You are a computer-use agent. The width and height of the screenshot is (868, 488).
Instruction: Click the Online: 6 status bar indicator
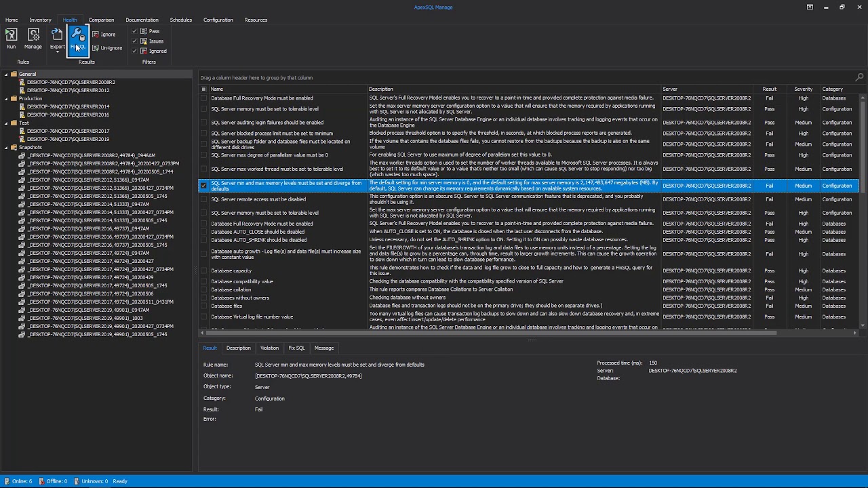(x=19, y=481)
